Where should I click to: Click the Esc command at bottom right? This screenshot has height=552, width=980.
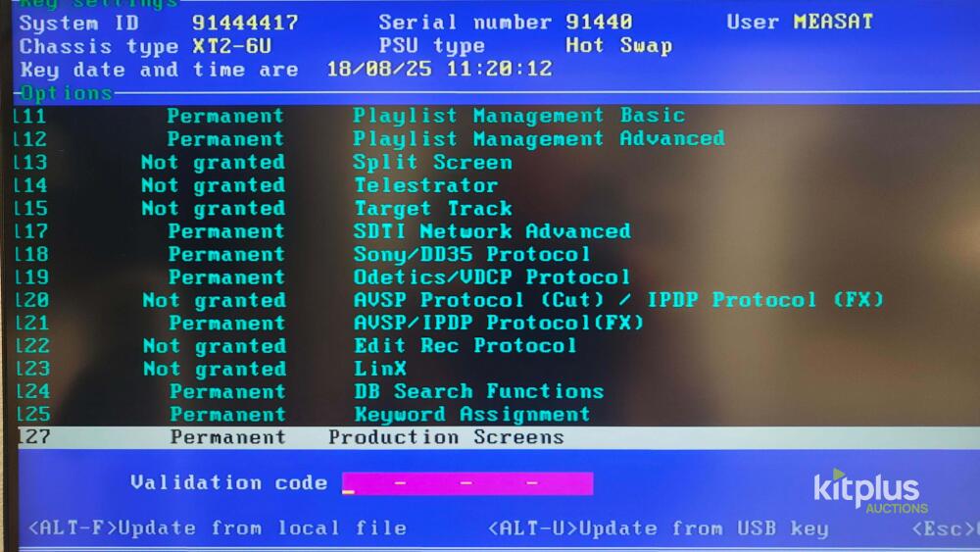tap(945, 529)
